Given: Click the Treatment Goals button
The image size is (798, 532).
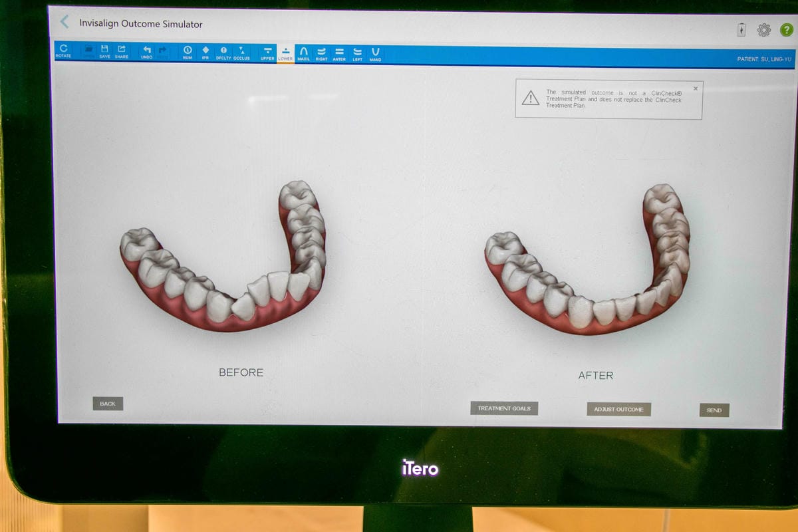Looking at the screenshot, I should (504, 408).
